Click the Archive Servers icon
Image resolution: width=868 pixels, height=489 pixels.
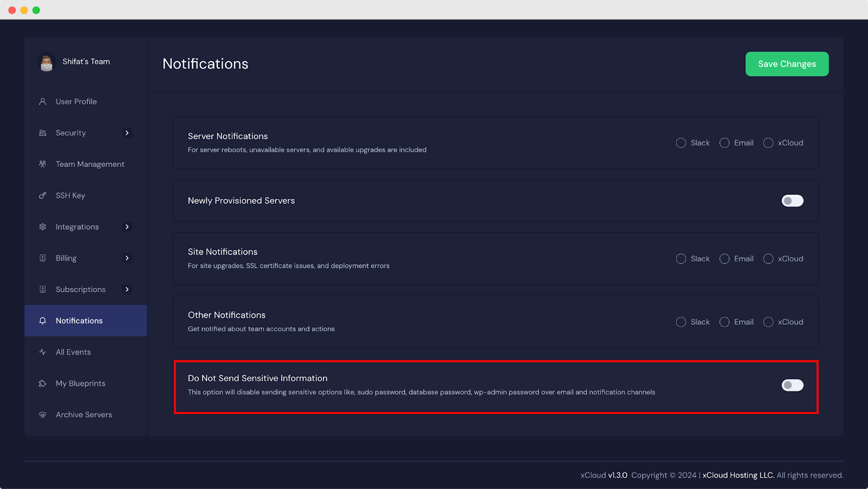click(42, 414)
